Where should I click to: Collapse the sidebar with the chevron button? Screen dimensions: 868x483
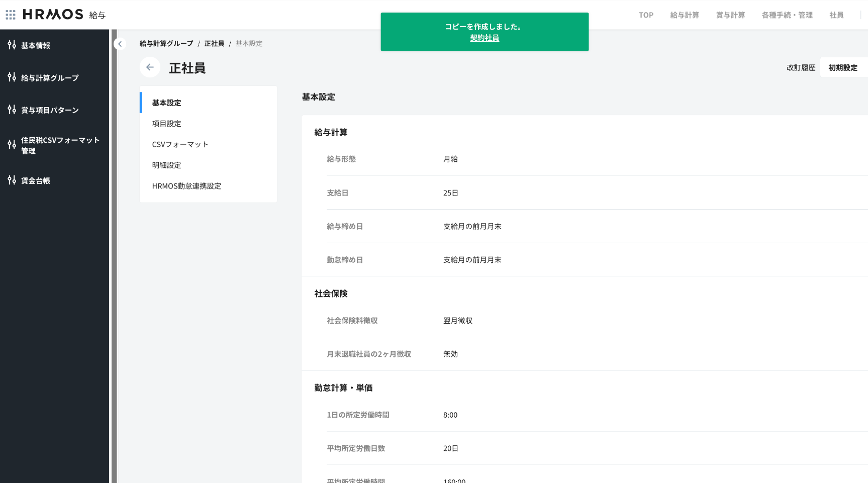pos(120,44)
